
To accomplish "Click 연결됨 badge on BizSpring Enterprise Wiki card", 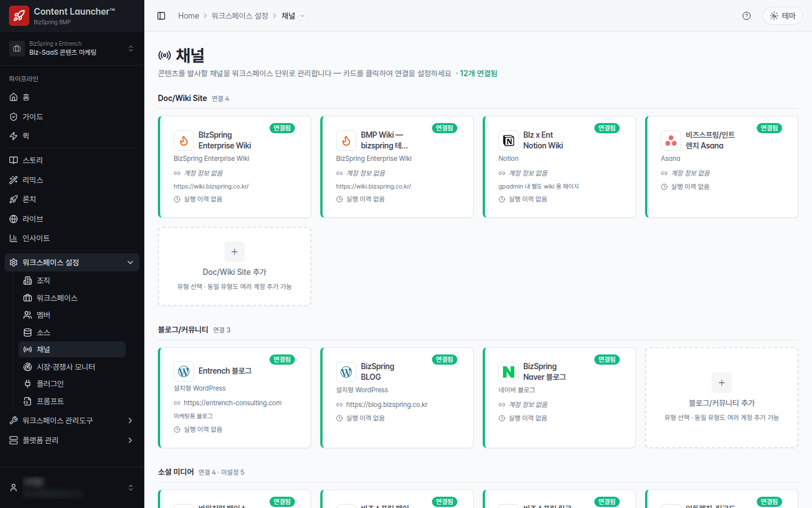I will (x=282, y=128).
